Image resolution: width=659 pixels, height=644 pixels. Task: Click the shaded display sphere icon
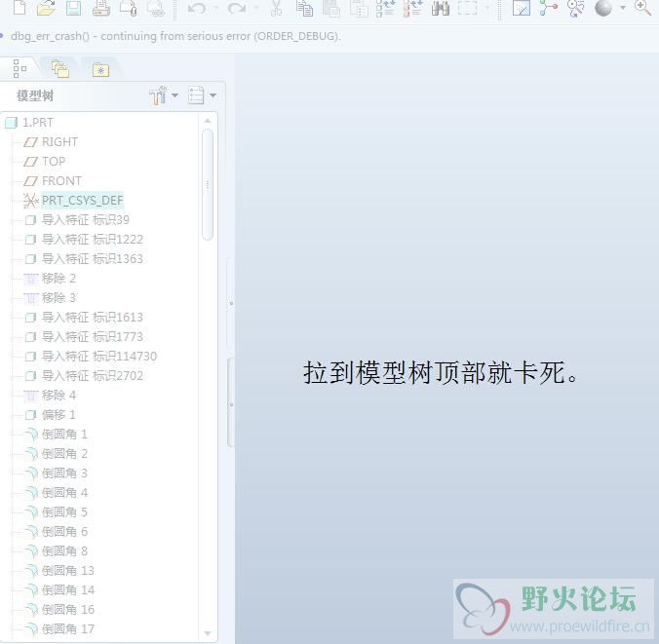(x=603, y=8)
